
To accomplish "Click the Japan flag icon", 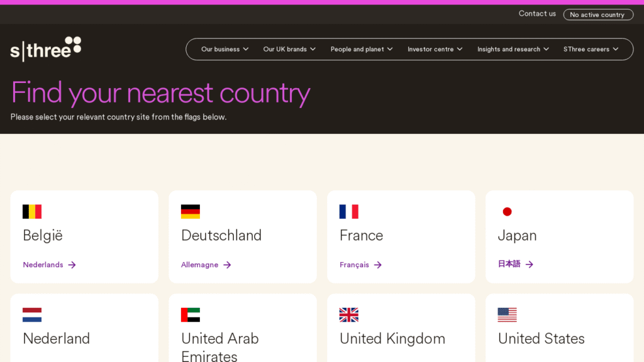I will click(x=507, y=212).
